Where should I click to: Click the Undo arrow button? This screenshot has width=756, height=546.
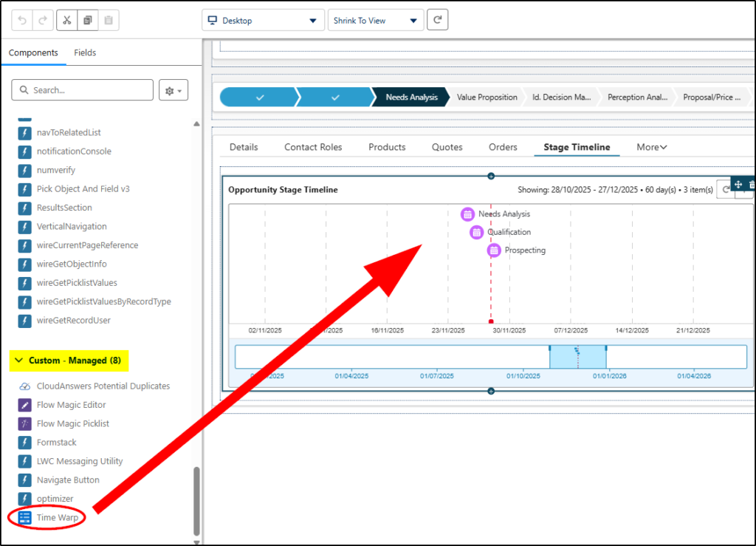(23, 21)
